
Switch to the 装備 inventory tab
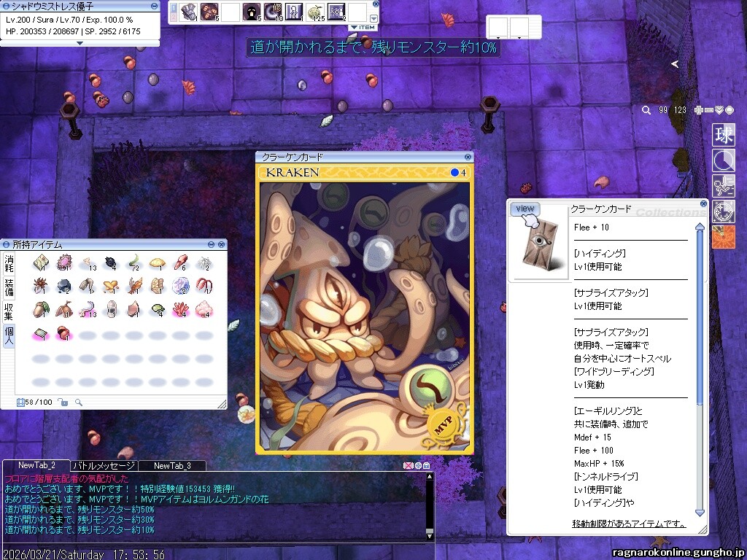pyautogui.click(x=9, y=286)
